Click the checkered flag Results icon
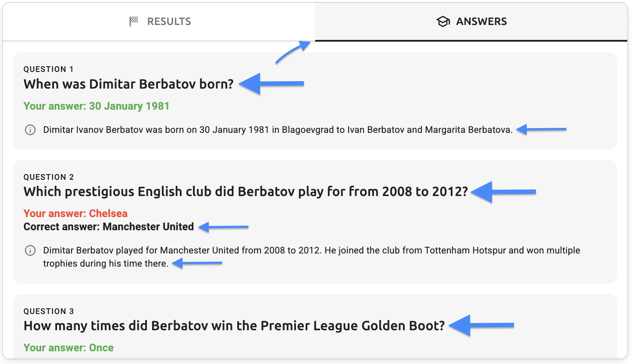 coord(134,21)
